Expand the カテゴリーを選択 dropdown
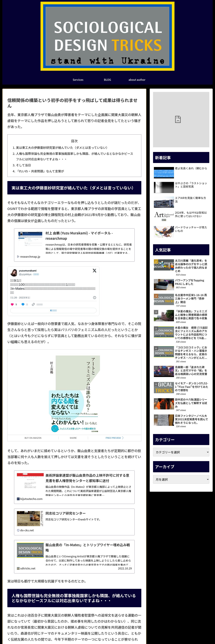This screenshot has height=644, width=215. [x=181, y=452]
